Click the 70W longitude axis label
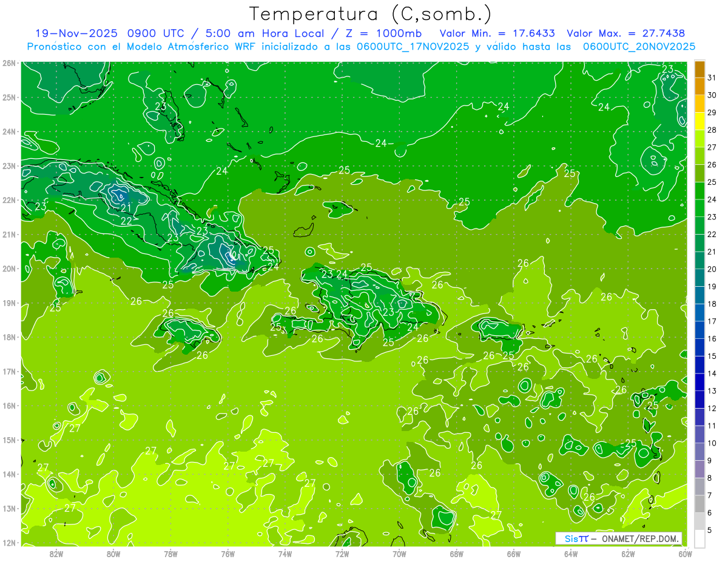This screenshot has height=562, width=728. [x=399, y=554]
